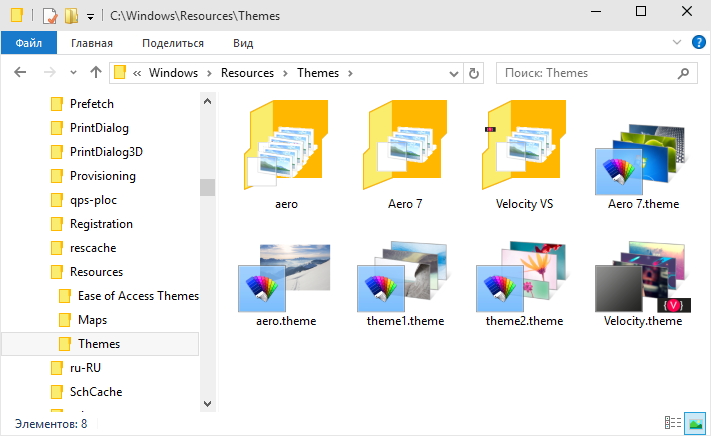
Task: Expand the ribbon with the chevron
Action: [x=677, y=43]
